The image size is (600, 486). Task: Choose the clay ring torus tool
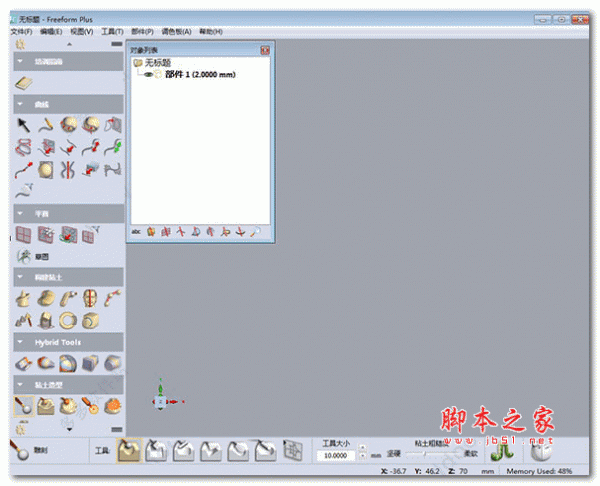pyautogui.click(x=68, y=321)
